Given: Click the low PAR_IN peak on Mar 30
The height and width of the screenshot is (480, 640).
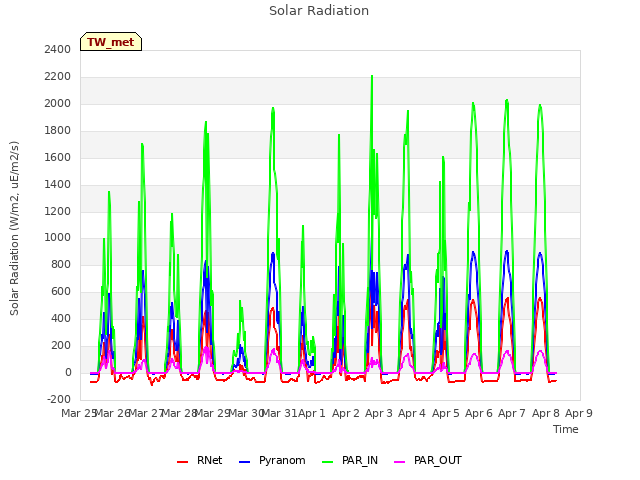Looking at the screenshot, I should click(x=240, y=301).
